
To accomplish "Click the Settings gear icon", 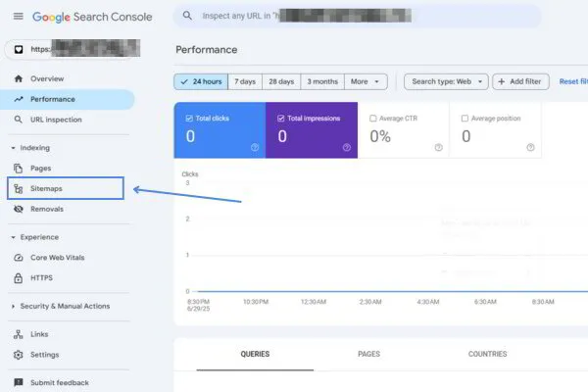I will pyautogui.click(x=19, y=355).
